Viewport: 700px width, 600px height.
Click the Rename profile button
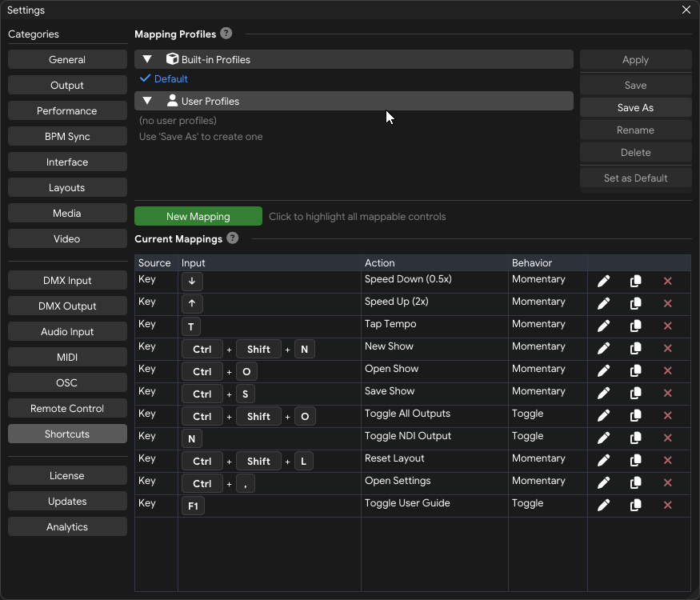635,130
